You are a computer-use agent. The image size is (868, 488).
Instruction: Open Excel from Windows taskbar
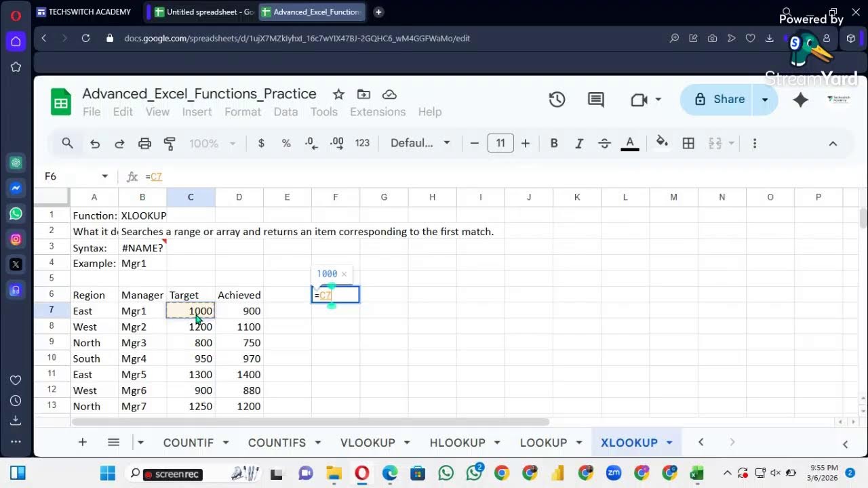[696, 473]
